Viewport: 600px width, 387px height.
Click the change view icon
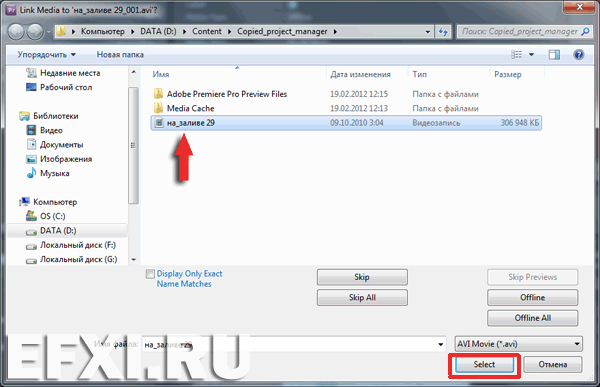pyautogui.click(x=516, y=55)
